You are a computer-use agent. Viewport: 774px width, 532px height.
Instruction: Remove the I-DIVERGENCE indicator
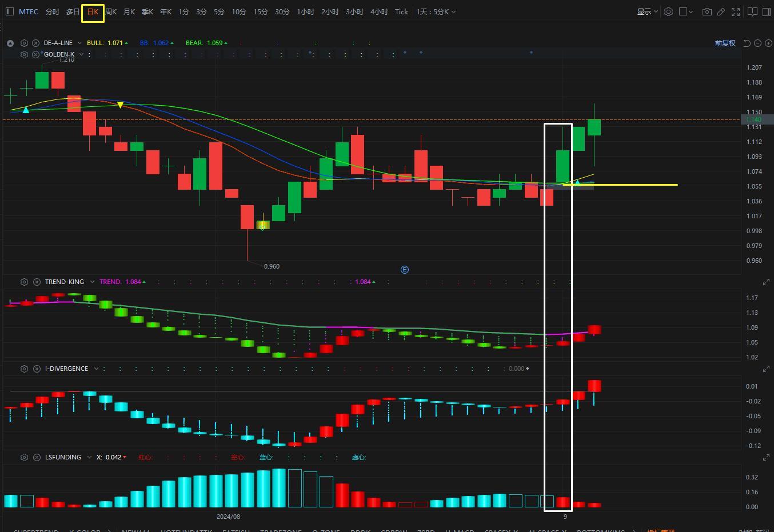37,369
